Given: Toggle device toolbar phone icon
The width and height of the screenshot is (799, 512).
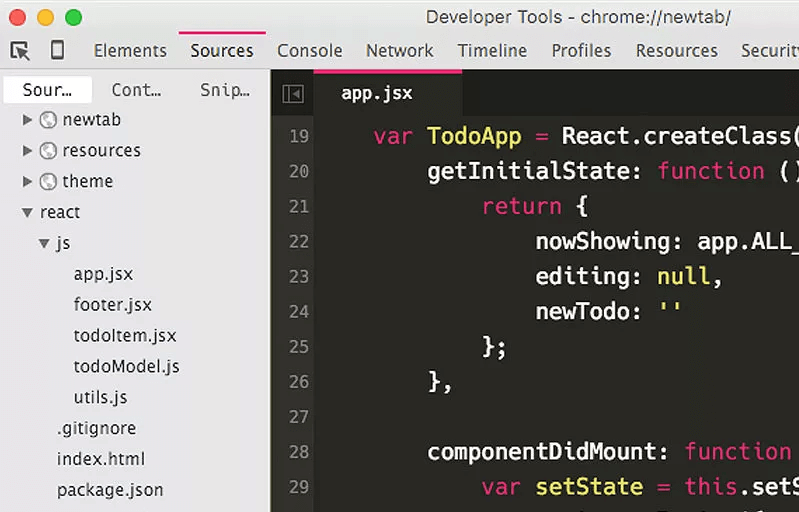Looking at the screenshot, I should click(57, 50).
